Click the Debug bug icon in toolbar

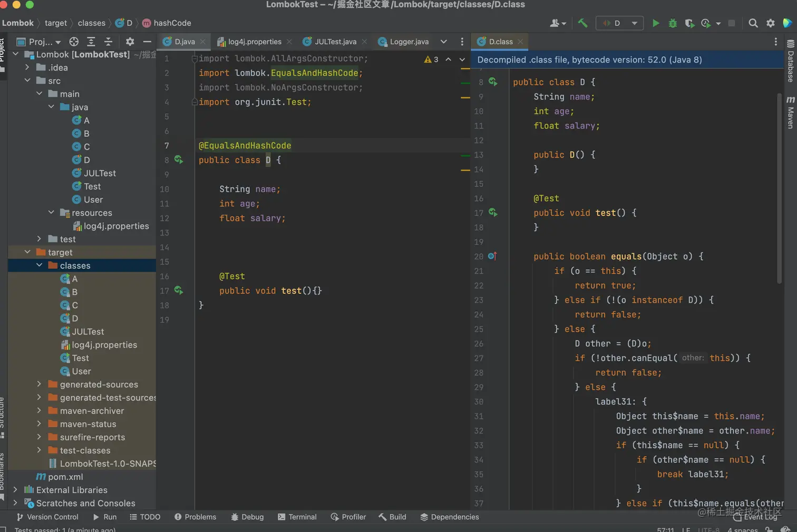click(673, 23)
